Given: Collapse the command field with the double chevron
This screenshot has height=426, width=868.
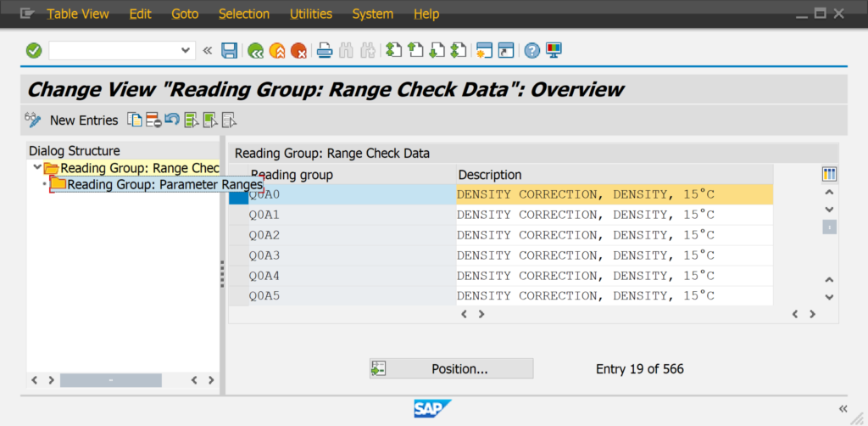Looking at the screenshot, I should (x=207, y=51).
